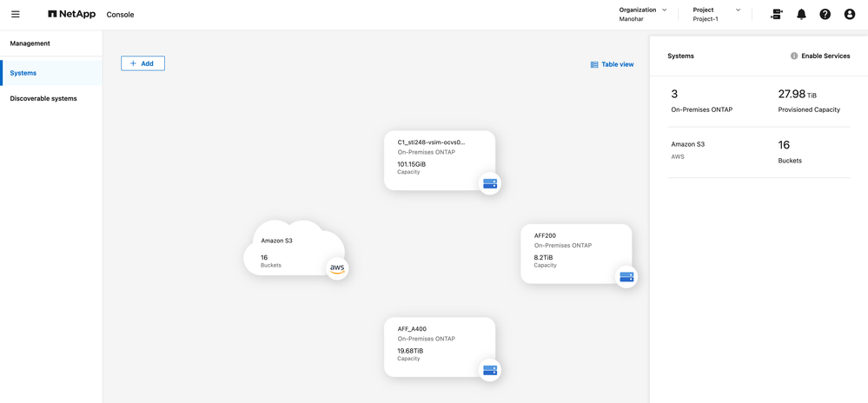Click the Systems heading in right panel

680,56
